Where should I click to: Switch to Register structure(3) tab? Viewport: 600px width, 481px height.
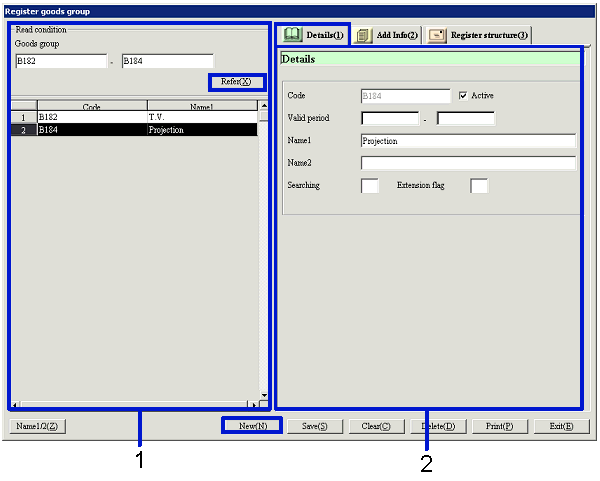(x=488, y=35)
